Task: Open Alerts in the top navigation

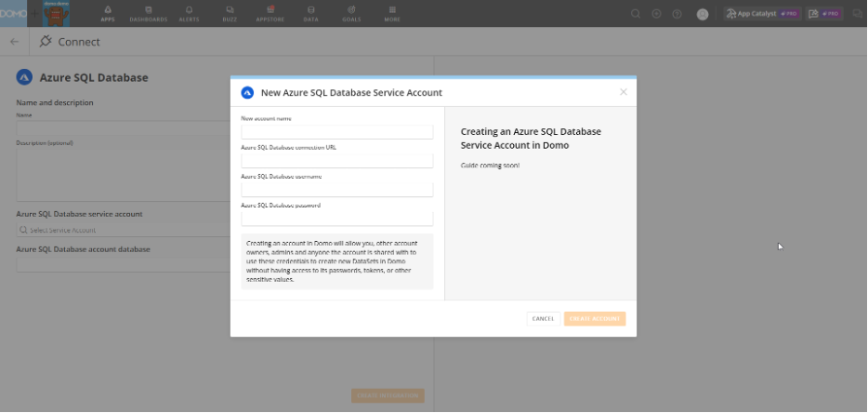Action: click(189, 13)
